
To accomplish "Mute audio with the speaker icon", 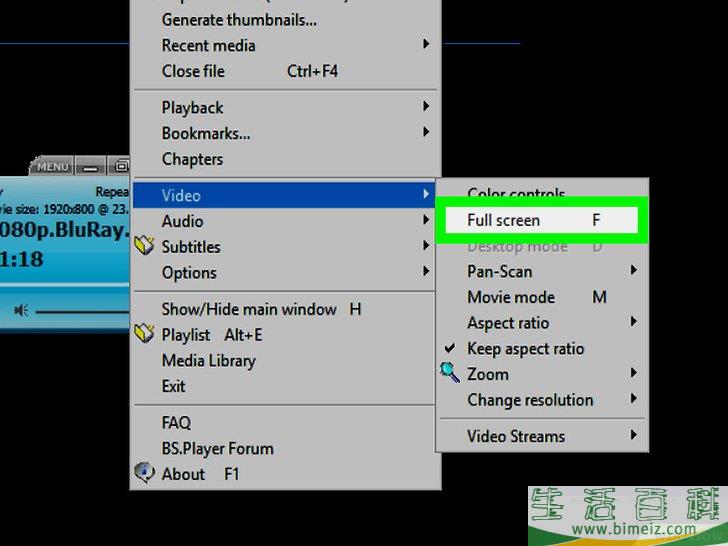I will (x=21, y=311).
